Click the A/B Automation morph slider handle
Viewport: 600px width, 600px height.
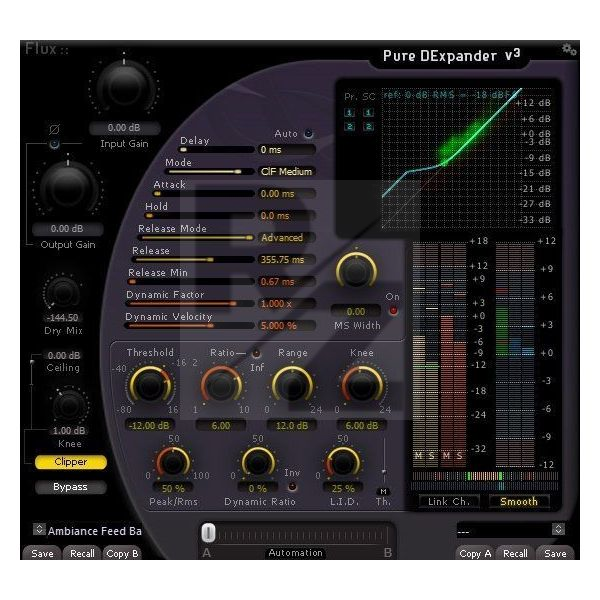[209, 533]
